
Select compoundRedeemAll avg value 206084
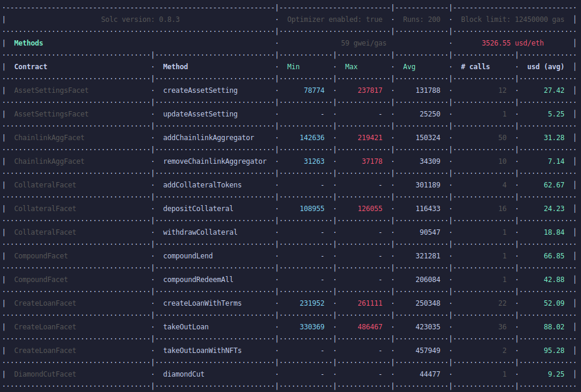point(428,280)
